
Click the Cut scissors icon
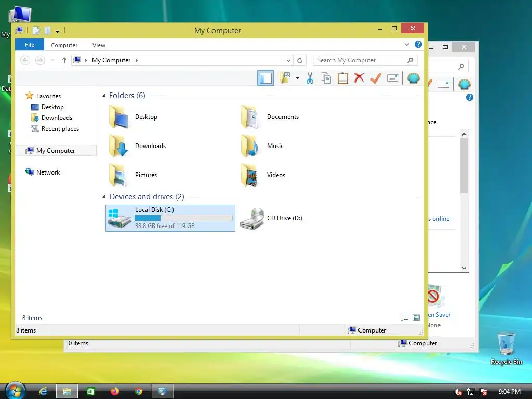(310, 78)
